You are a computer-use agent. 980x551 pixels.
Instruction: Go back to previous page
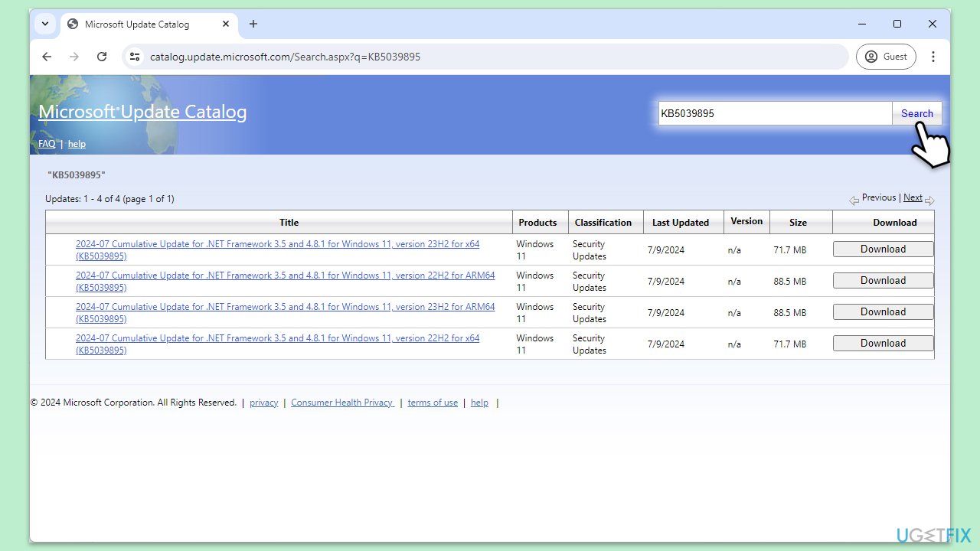(x=47, y=57)
